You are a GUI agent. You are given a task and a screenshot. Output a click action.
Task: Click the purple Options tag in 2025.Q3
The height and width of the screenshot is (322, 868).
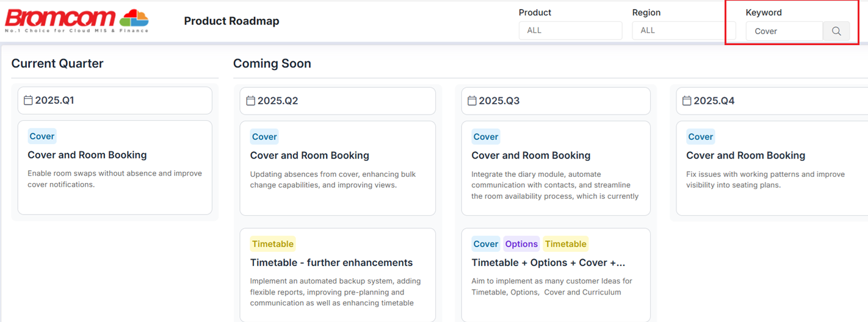pos(521,244)
